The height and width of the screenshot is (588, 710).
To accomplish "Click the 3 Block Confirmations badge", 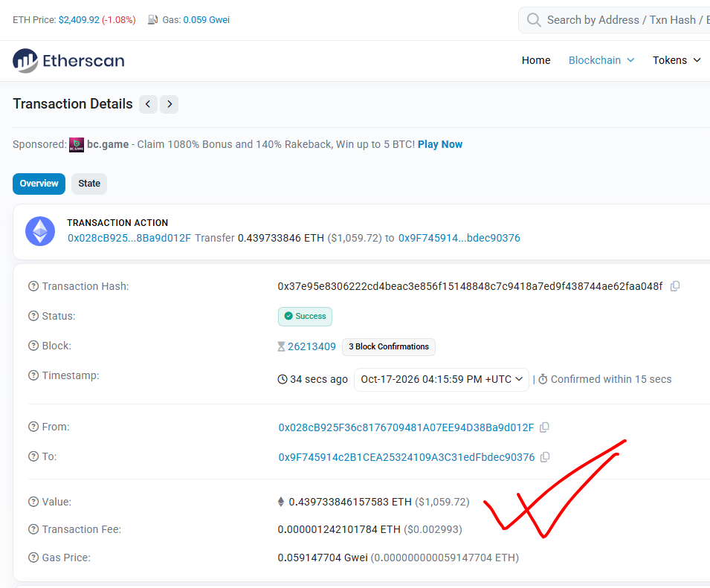I will 389,346.
